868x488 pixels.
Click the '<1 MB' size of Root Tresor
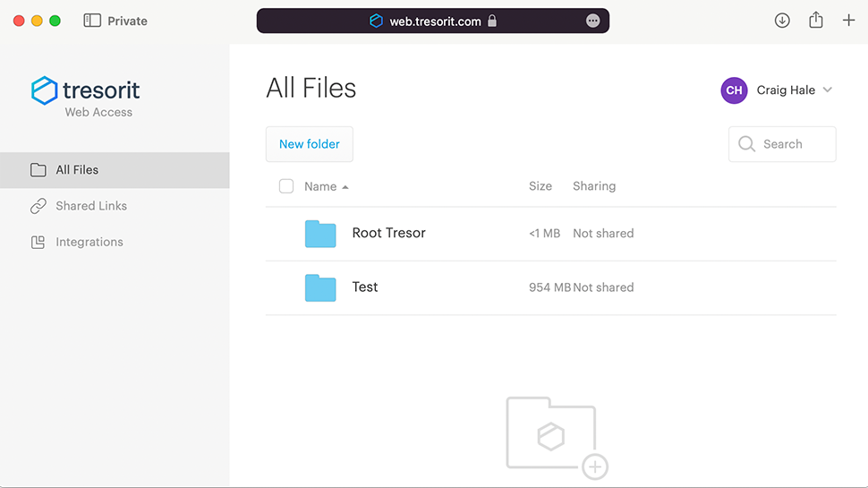[544, 233]
